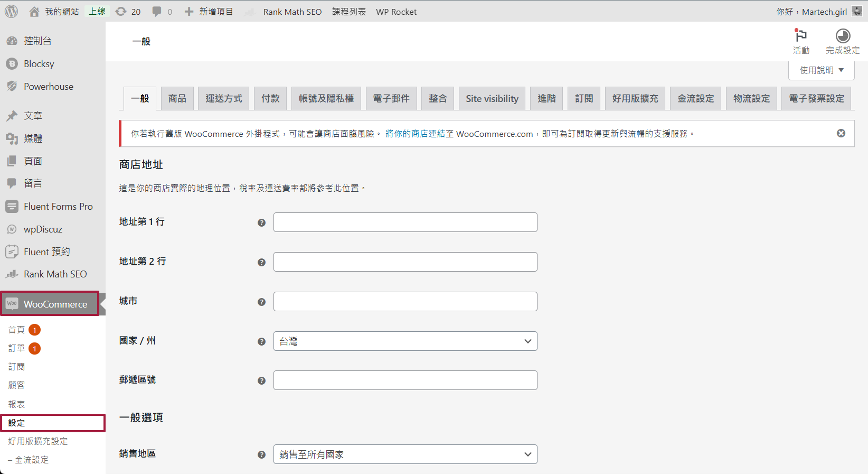Screen dimensions: 868x474
Task: Click the 地址第 1 行 input field
Action: tap(405, 222)
